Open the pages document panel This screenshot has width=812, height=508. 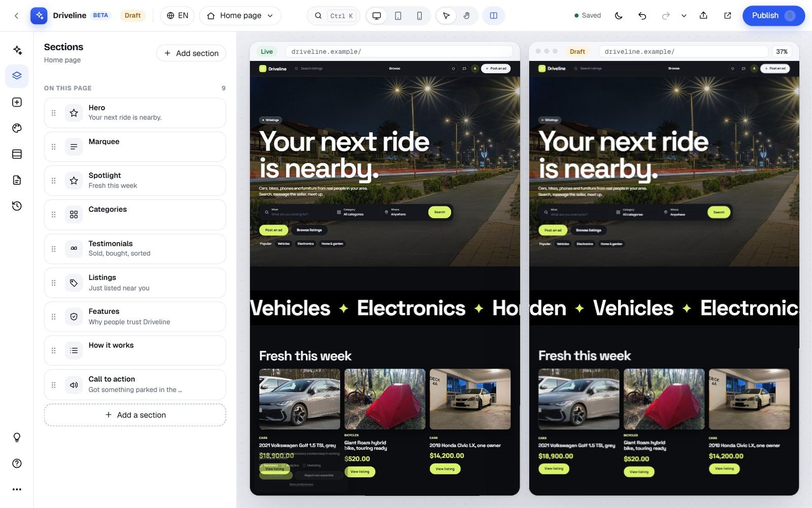17,180
